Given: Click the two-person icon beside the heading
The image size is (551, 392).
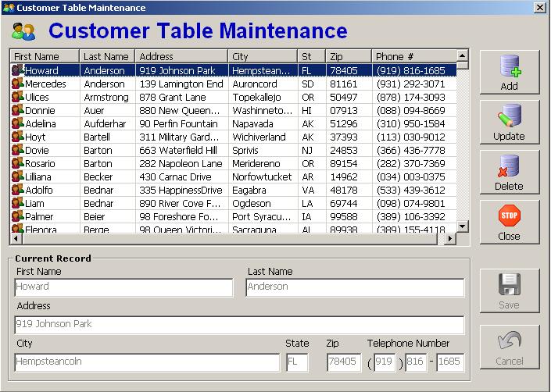Looking at the screenshot, I should click(23, 31).
